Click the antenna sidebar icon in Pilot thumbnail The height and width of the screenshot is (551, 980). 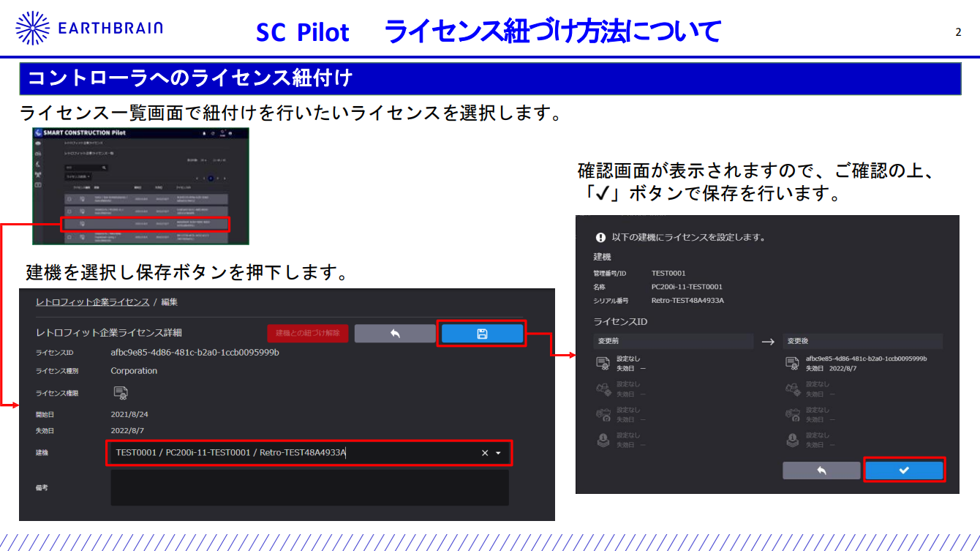(38, 174)
